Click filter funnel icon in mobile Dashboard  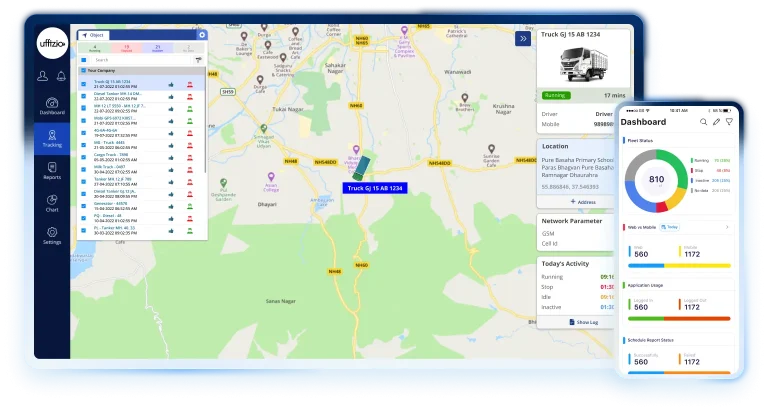tap(729, 121)
